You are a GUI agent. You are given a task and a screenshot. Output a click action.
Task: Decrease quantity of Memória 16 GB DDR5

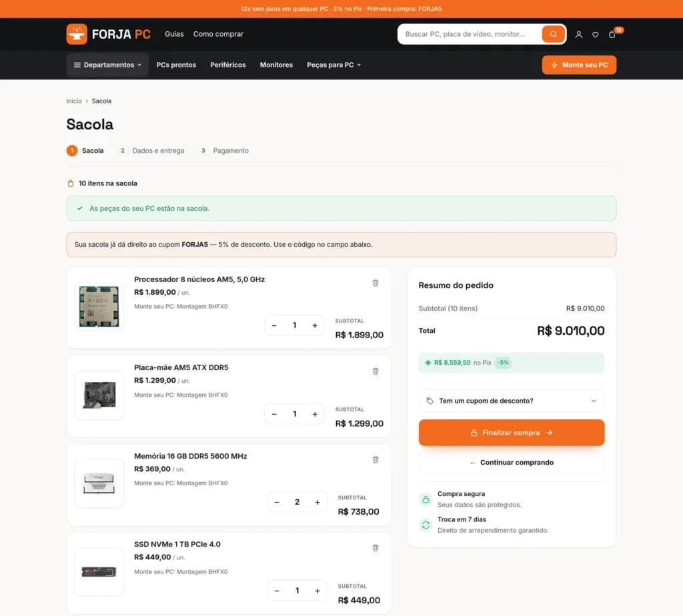pos(277,502)
